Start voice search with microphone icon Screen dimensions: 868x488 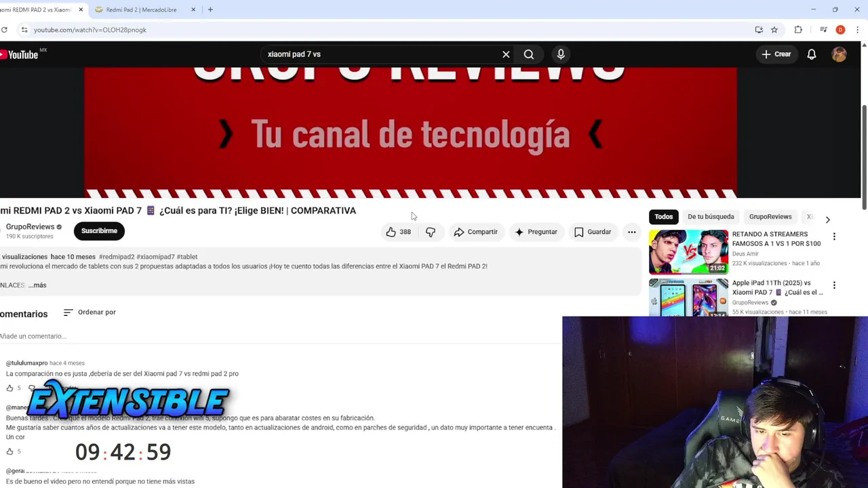click(561, 54)
